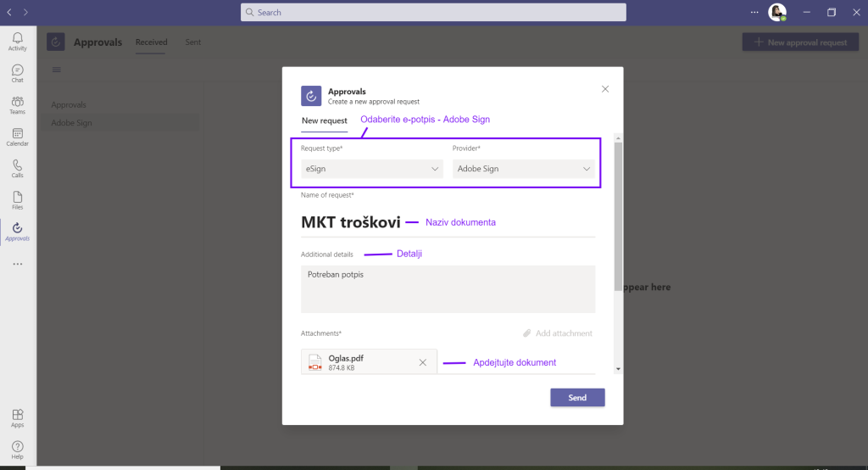Image resolution: width=868 pixels, height=470 pixels.
Task: Click the Send button
Action: coord(577,398)
